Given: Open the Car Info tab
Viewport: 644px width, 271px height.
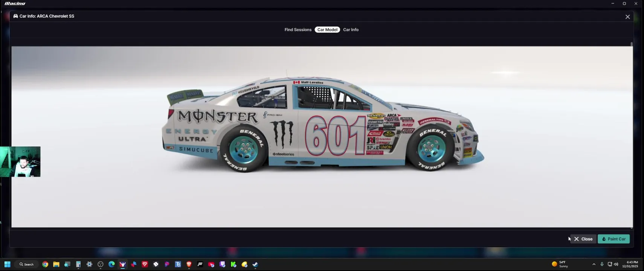Looking at the screenshot, I should pyautogui.click(x=351, y=30).
